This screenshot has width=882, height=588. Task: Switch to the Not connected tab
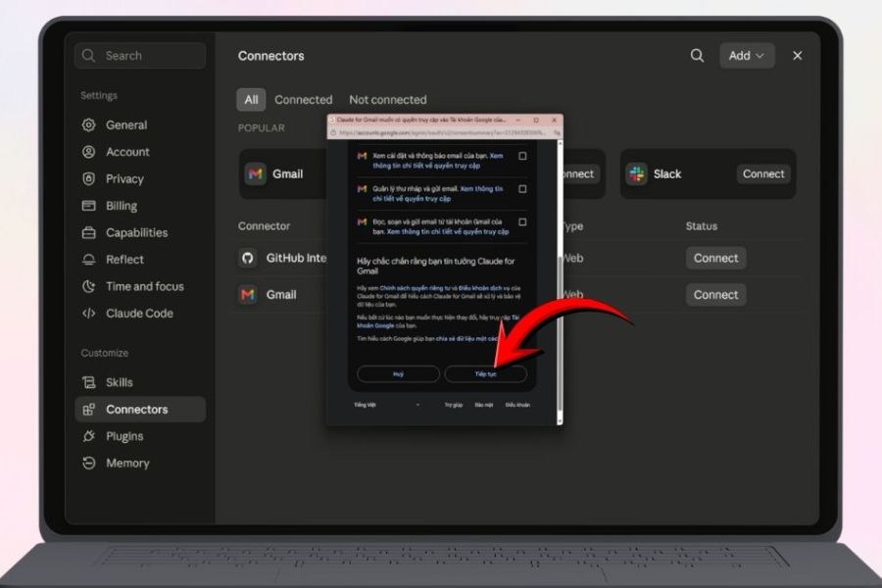pos(387,100)
